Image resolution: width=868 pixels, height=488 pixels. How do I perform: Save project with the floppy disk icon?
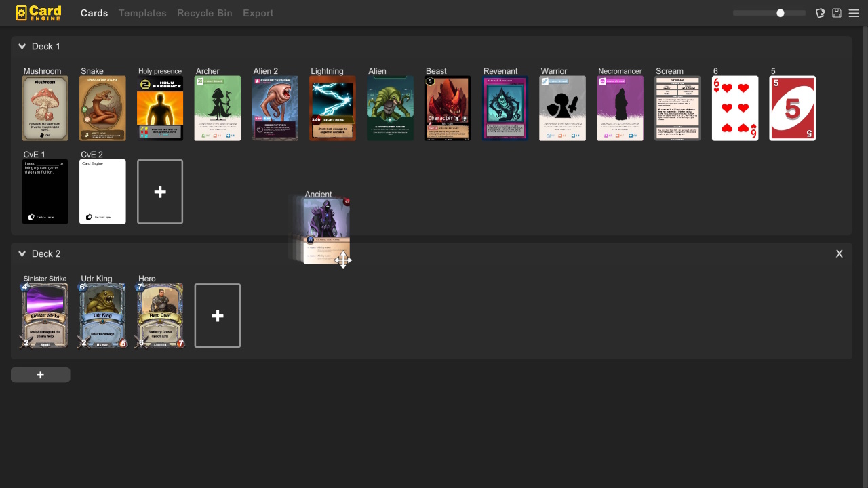(x=837, y=13)
